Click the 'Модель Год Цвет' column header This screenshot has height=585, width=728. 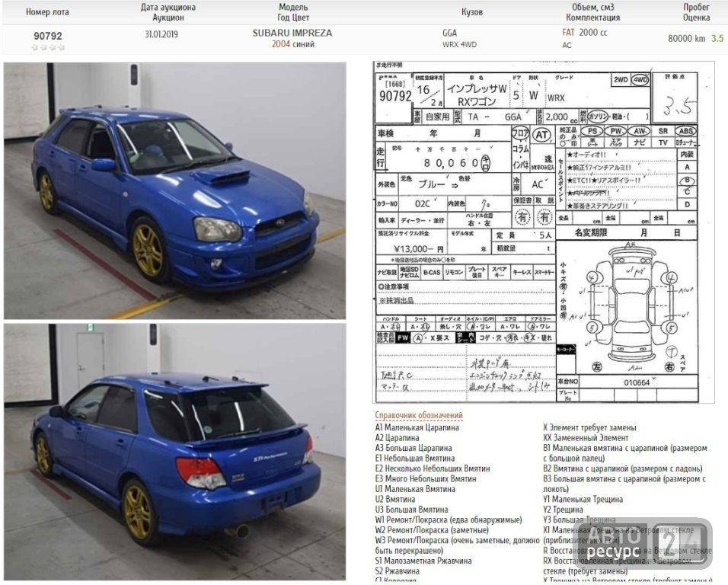293,12
